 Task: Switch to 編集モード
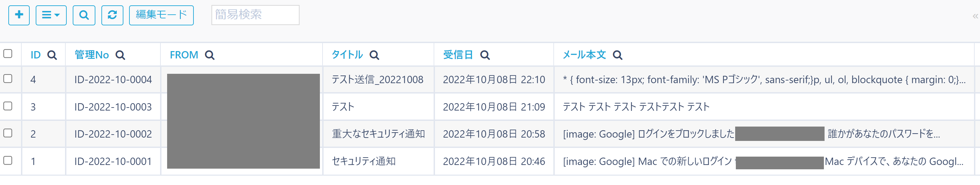[161, 15]
